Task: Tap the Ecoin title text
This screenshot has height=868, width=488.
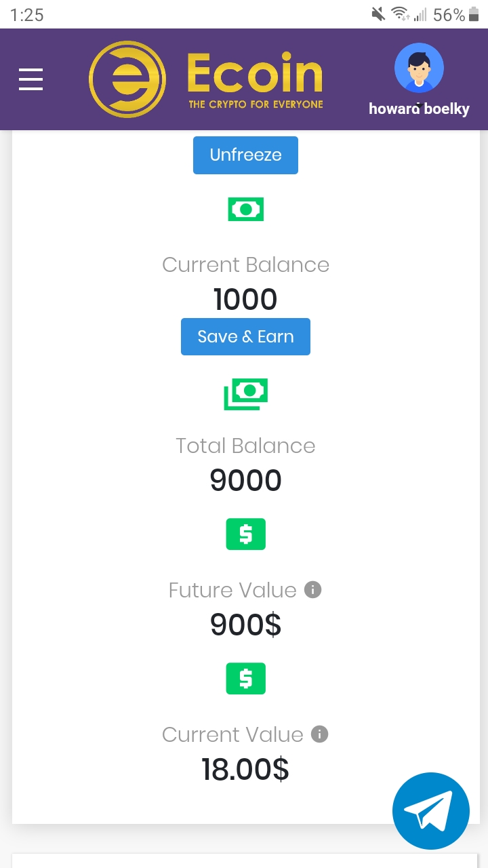Action: 255,74
